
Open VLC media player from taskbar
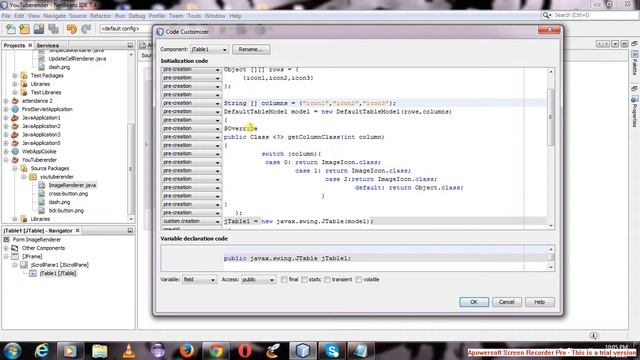click(x=129, y=351)
